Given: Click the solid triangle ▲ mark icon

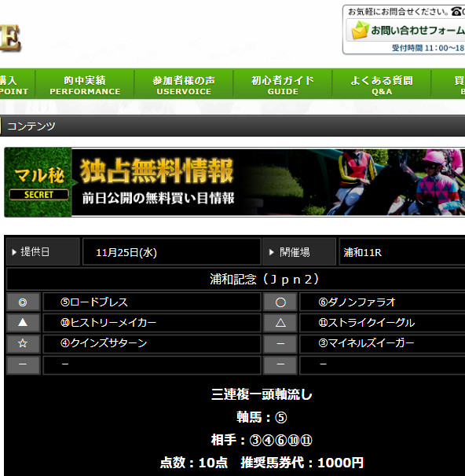Looking at the screenshot, I should coord(23,322).
